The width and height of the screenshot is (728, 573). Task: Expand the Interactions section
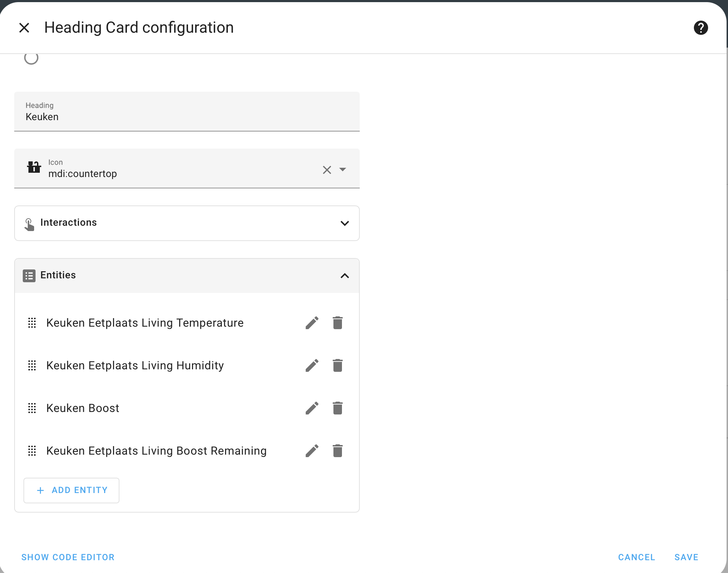(x=344, y=223)
